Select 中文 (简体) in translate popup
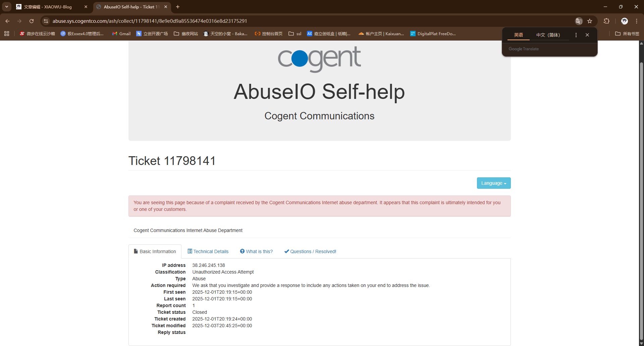644x346 pixels. [548, 35]
